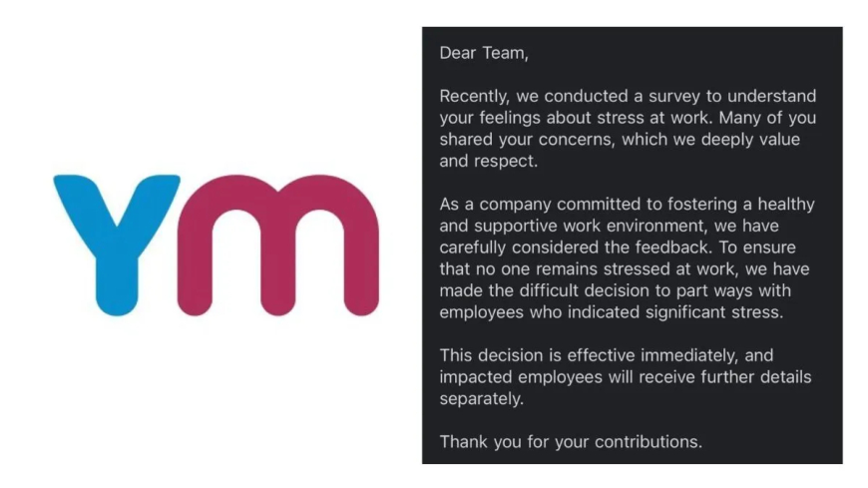Click the word "survey" in the message
Image resolution: width=868 pixels, height=488 pixels.
click(674, 97)
